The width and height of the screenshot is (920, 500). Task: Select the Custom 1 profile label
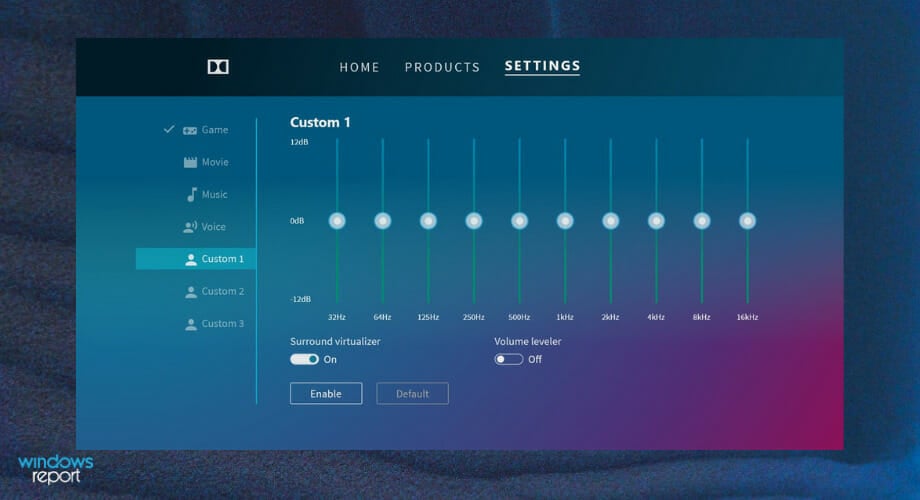[x=223, y=259]
